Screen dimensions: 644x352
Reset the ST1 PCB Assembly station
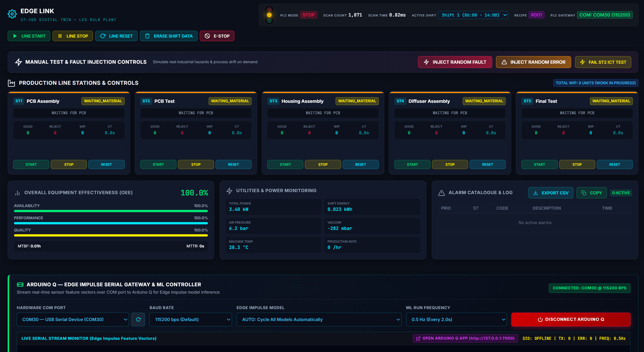click(106, 164)
